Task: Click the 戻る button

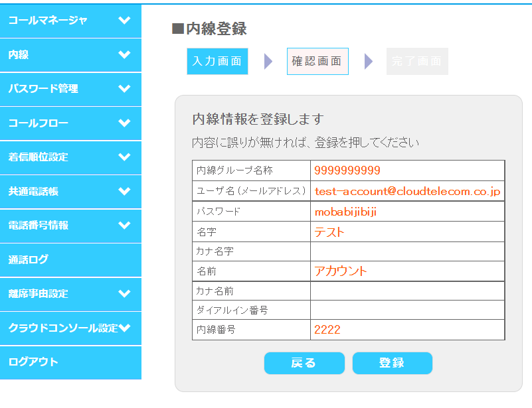Action: tap(304, 363)
